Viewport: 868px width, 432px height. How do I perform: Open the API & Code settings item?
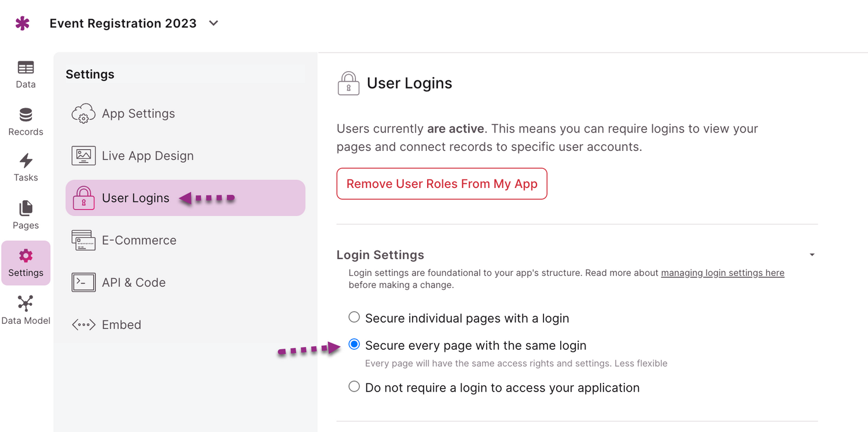[134, 283]
